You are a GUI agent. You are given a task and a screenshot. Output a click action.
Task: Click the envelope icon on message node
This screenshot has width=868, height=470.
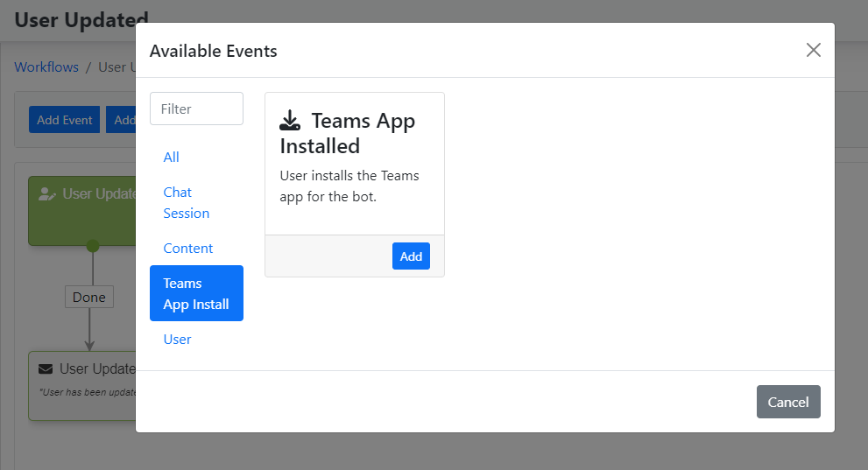tap(46, 368)
